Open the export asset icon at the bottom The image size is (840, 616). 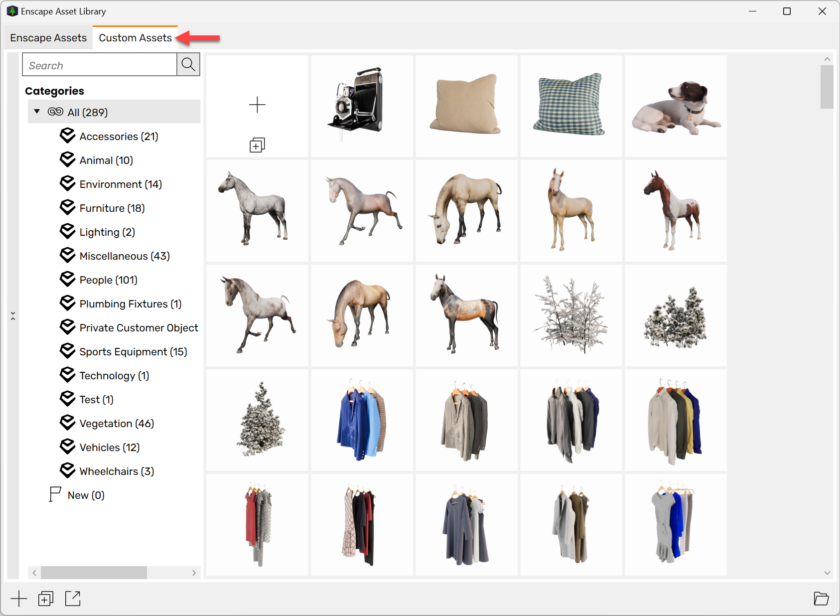(x=72, y=599)
